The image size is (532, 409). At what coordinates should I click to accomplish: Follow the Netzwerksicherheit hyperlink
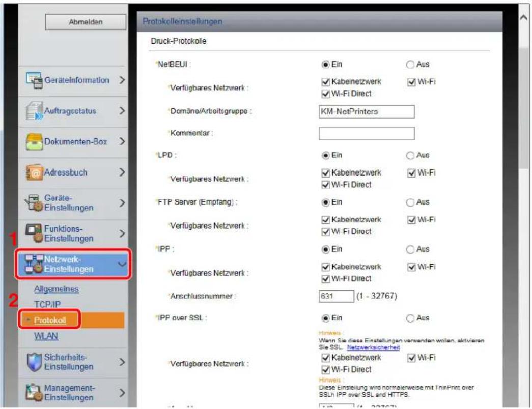(373, 347)
